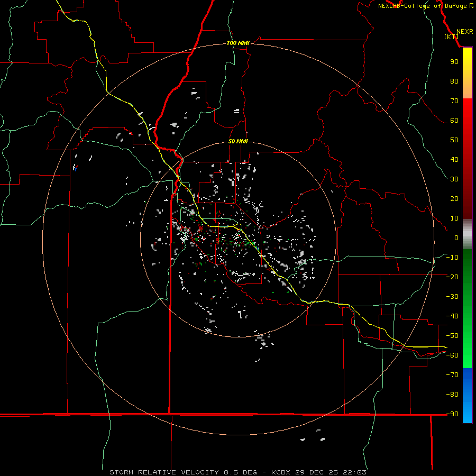Select the -30 scale value

pyautogui.click(x=452, y=297)
